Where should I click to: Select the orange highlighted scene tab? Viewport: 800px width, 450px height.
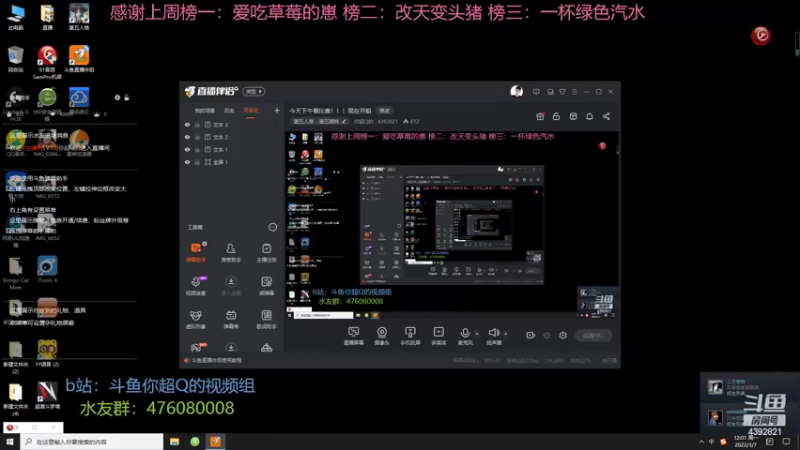[251, 111]
